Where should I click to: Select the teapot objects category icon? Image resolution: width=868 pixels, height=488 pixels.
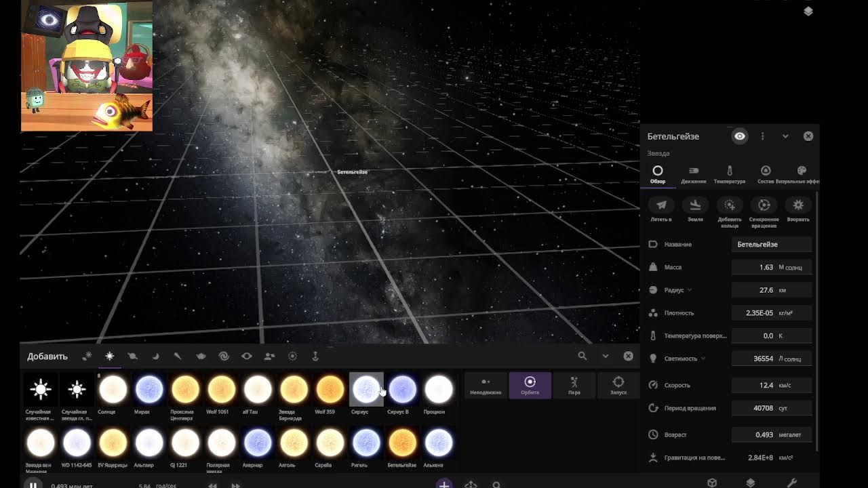[x=201, y=356]
